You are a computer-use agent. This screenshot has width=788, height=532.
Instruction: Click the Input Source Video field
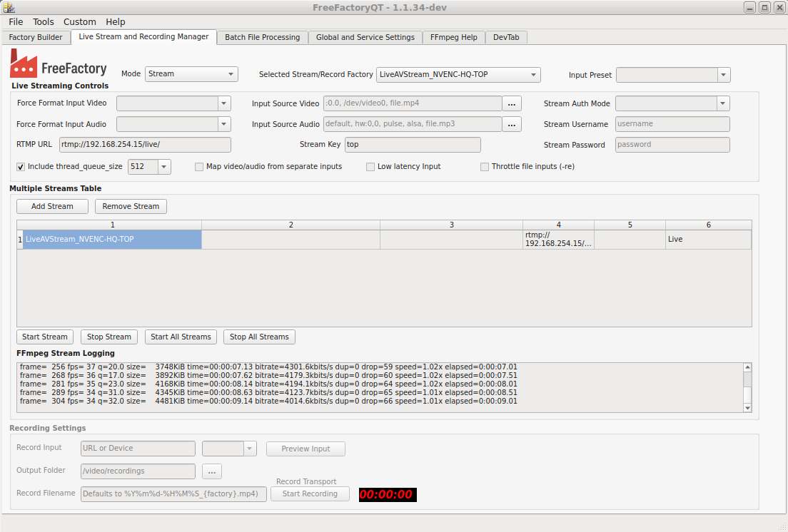point(413,103)
